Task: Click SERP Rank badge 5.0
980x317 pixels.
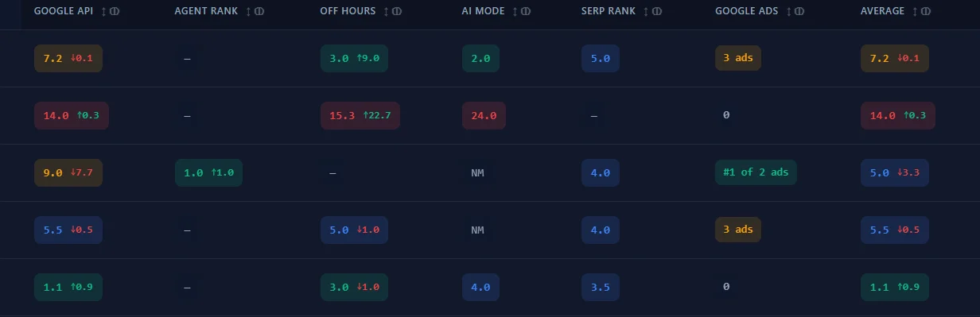Action: coord(601,58)
